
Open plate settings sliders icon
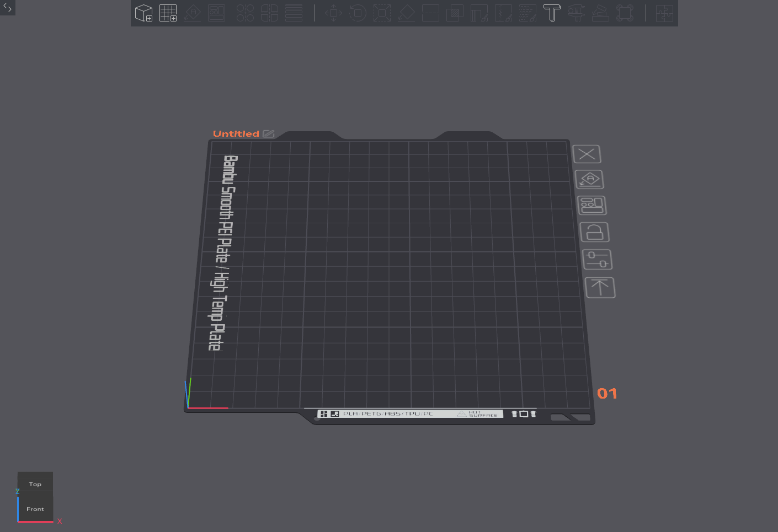pyautogui.click(x=597, y=260)
